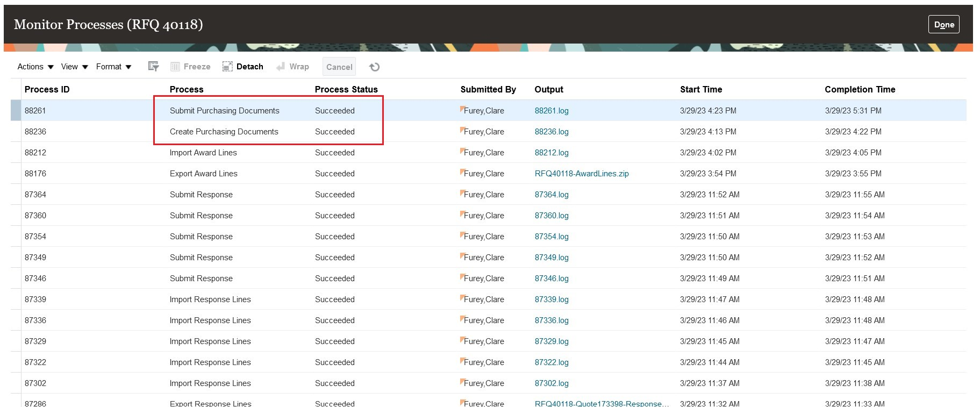Open the View menu
This screenshot has width=980, height=407.
(74, 67)
